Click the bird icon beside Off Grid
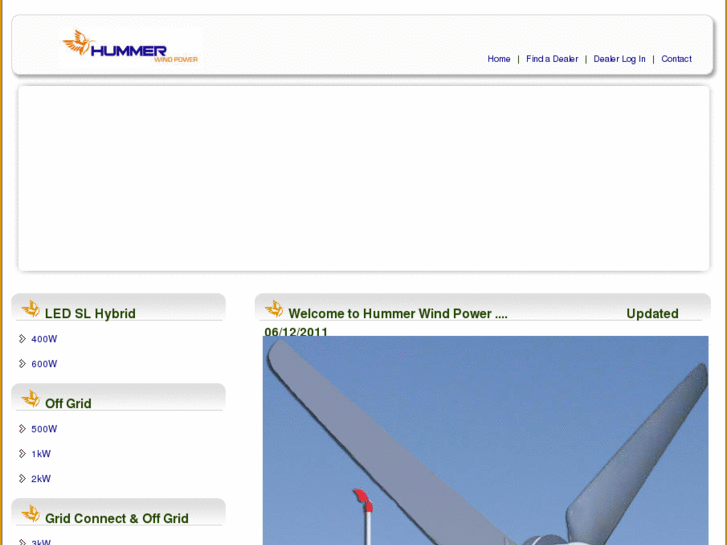727x545 pixels. pos(31,398)
